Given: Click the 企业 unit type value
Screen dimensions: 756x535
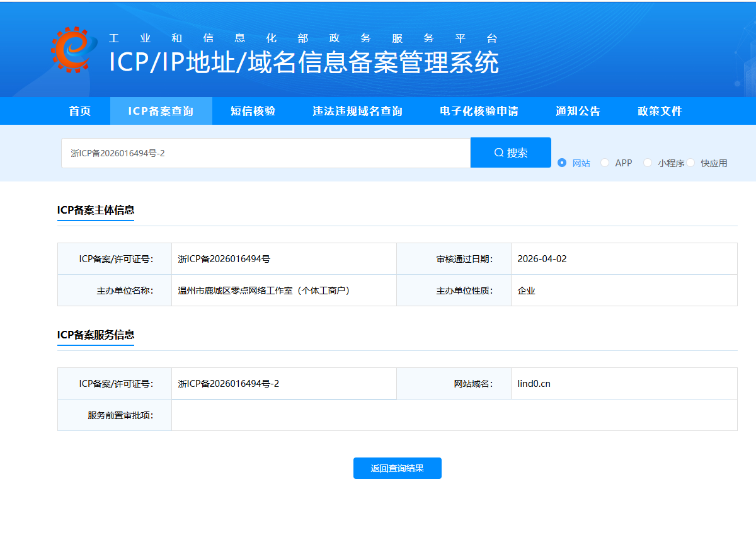Looking at the screenshot, I should click(526, 291).
